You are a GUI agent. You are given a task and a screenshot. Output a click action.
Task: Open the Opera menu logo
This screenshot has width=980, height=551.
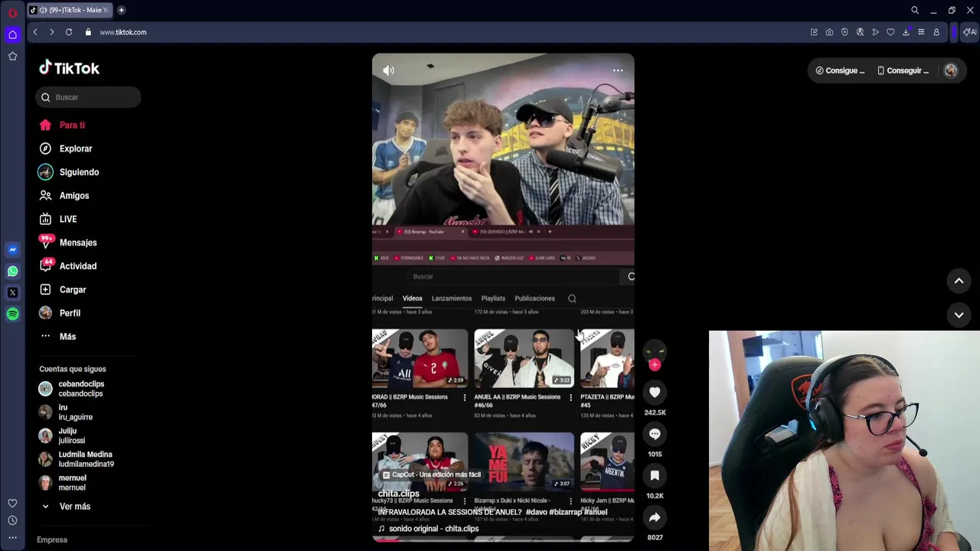tap(12, 12)
